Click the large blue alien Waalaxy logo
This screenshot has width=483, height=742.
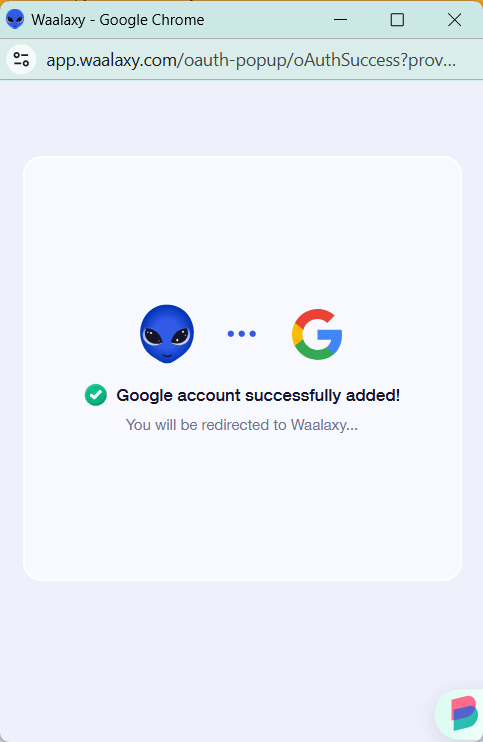[167, 334]
